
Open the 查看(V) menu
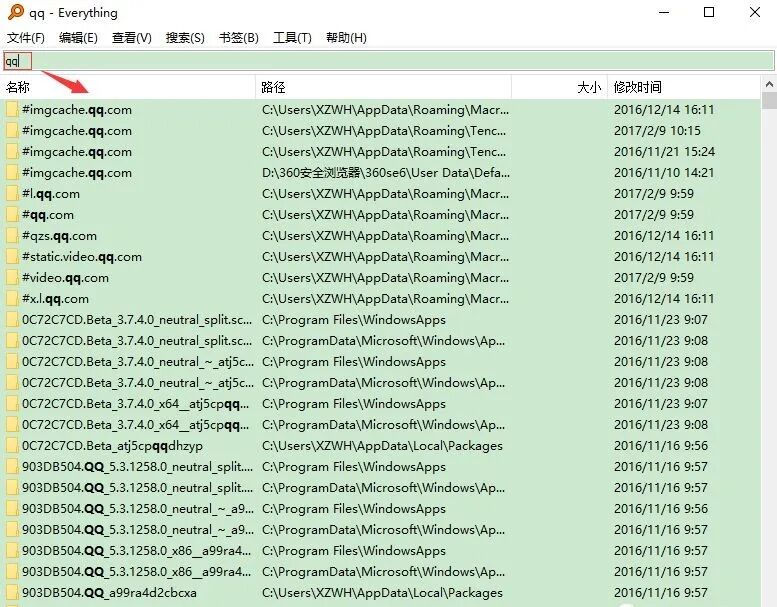pos(132,38)
